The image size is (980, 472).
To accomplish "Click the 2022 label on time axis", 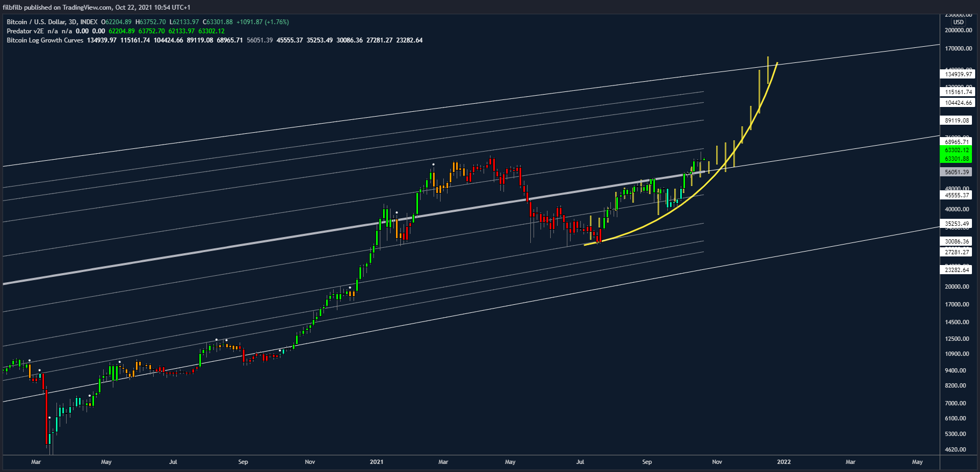I will point(783,462).
